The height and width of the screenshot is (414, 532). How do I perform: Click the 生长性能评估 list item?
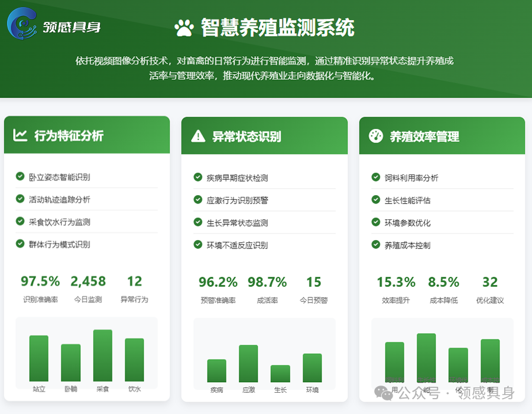(442, 200)
